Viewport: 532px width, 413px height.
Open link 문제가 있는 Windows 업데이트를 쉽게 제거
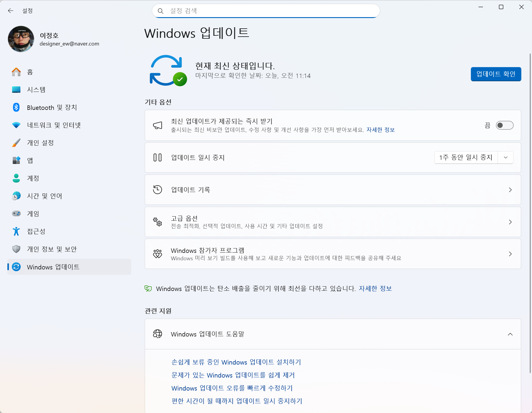coord(233,375)
